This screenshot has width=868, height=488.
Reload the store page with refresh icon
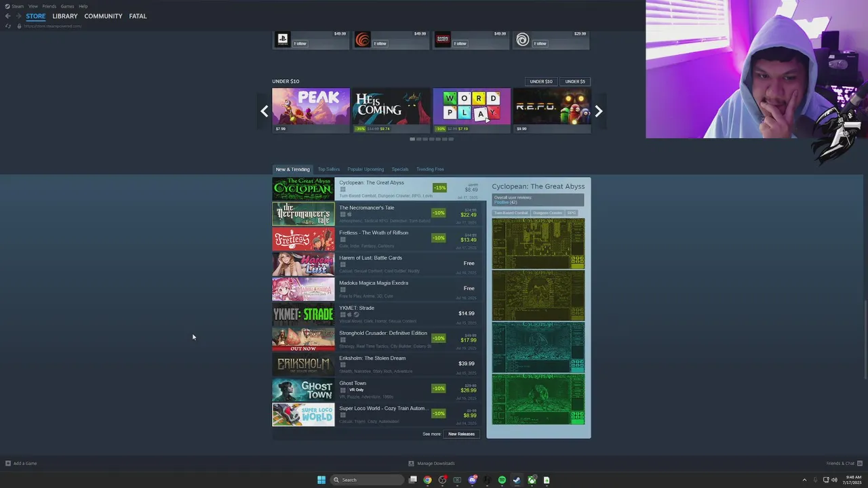click(8, 26)
